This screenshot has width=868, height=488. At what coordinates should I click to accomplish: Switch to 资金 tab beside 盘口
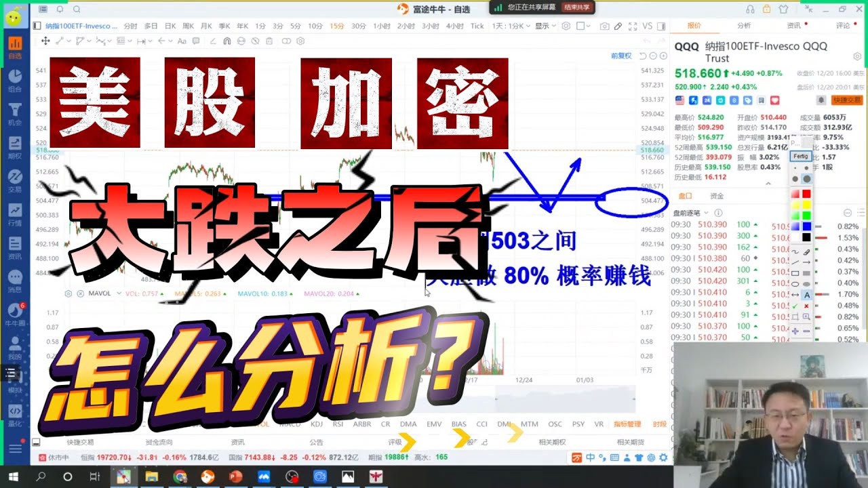(717, 196)
